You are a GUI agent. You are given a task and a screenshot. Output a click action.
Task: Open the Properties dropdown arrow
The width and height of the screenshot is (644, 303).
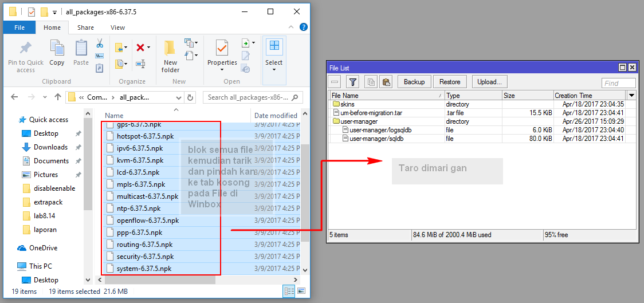point(222,69)
